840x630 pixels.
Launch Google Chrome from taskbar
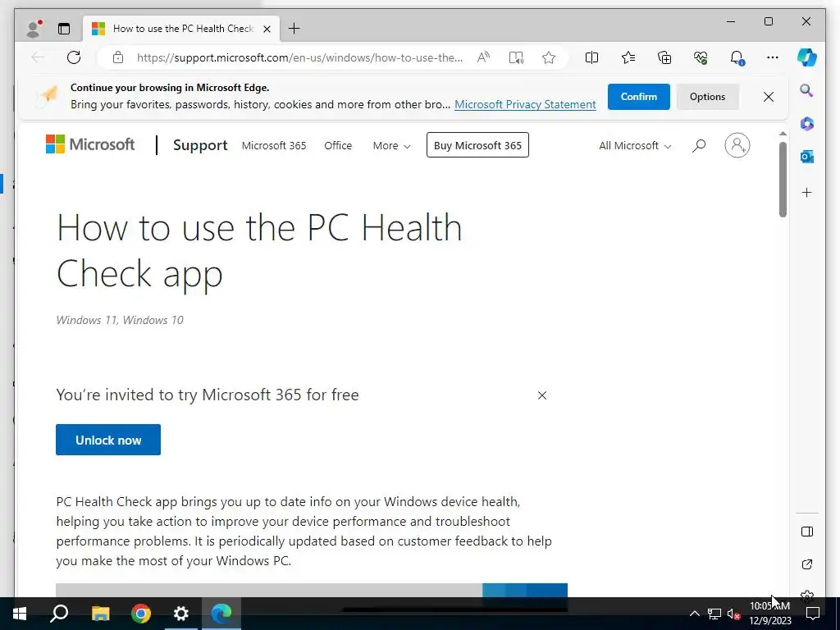[x=141, y=614]
